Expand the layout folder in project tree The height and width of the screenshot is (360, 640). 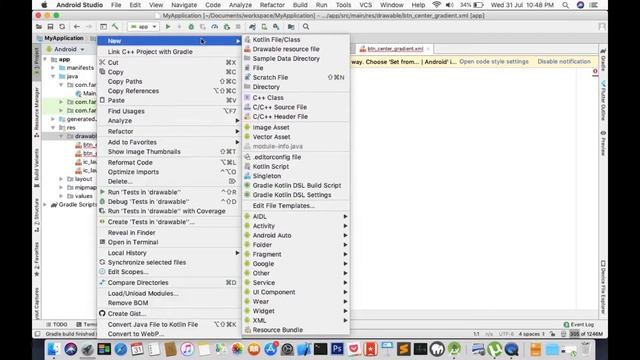[x=61, y=179]
